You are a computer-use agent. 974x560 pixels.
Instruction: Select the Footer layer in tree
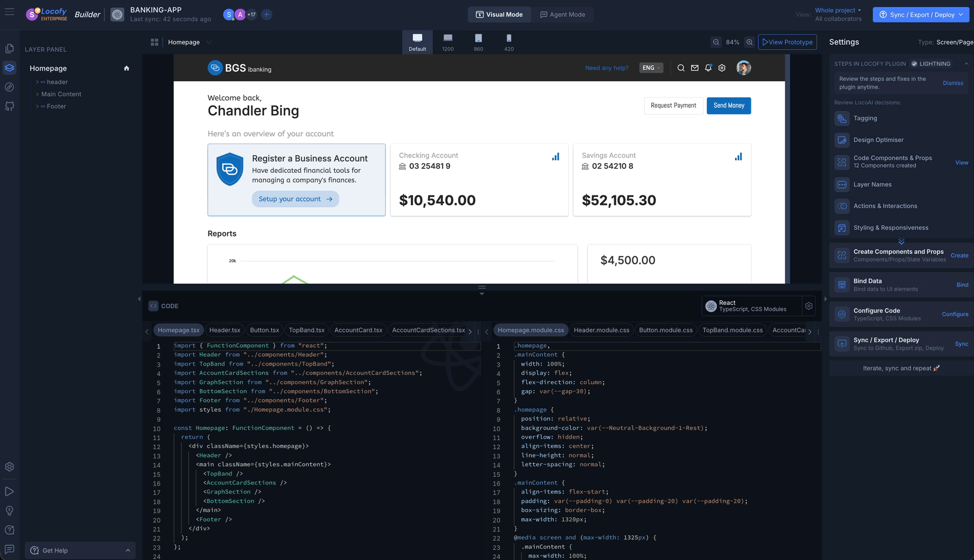56,106
